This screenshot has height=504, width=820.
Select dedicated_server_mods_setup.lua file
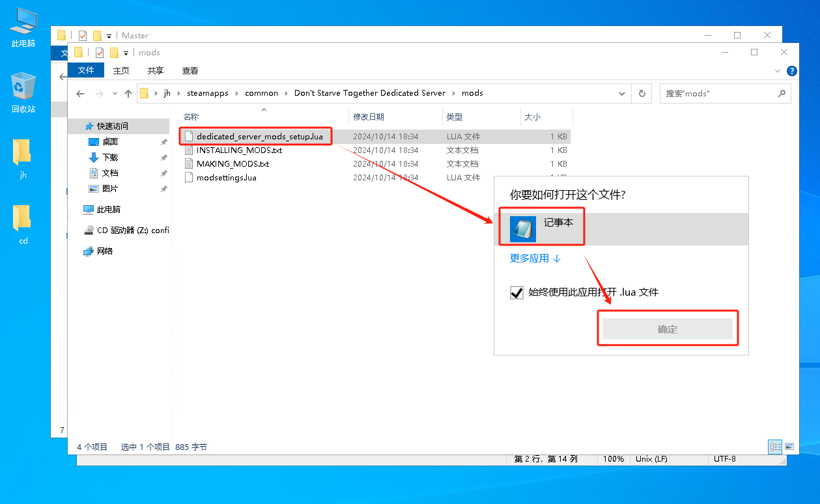pyautogui.click(x=259, y=137)
